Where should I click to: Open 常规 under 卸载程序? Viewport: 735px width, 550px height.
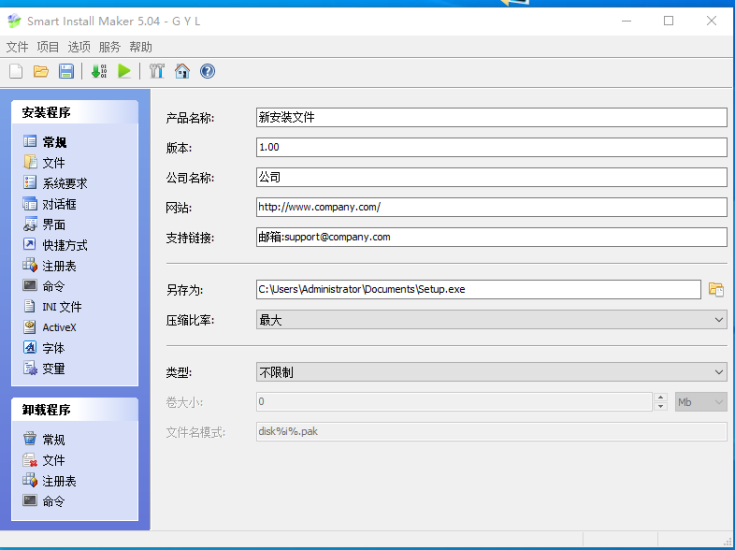coord(44,439)
